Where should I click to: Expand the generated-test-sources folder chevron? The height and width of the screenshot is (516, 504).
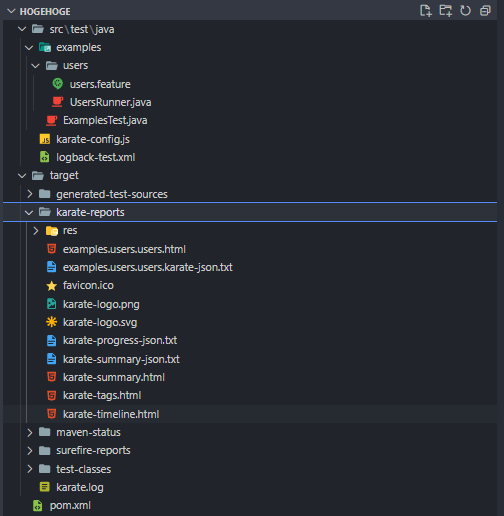pyautogui.click(x=30, y=194)
